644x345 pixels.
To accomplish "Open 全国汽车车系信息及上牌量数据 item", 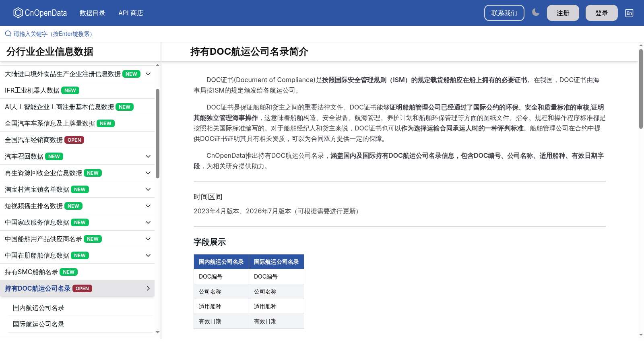I will [77, 123].
